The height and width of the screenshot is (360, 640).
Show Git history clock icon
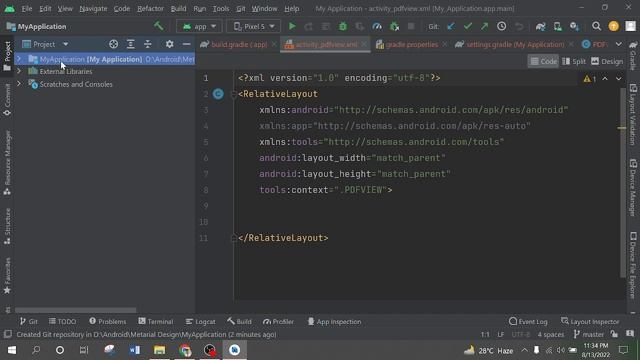pyautogui.click(x=502, y=27)
